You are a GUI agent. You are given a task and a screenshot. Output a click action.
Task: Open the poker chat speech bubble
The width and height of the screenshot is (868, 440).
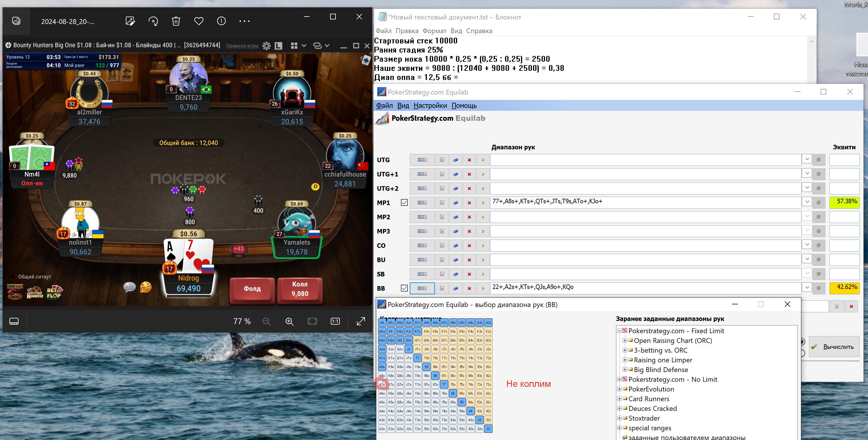[129, 287]
